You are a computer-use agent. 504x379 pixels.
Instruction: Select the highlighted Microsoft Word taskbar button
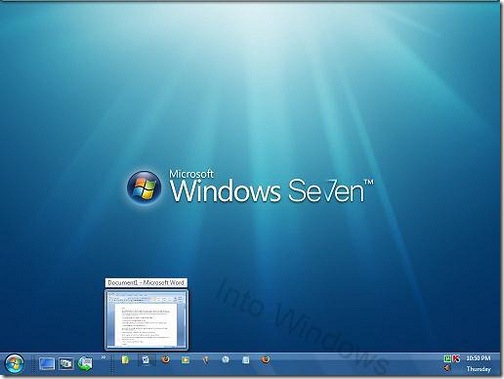coord(147,360)
